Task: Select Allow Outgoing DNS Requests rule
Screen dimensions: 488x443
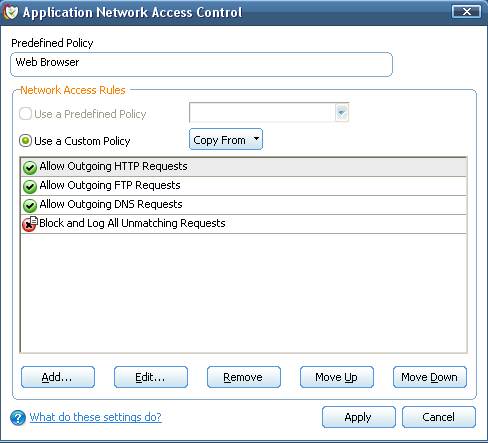Action: (x=243, y=205)
